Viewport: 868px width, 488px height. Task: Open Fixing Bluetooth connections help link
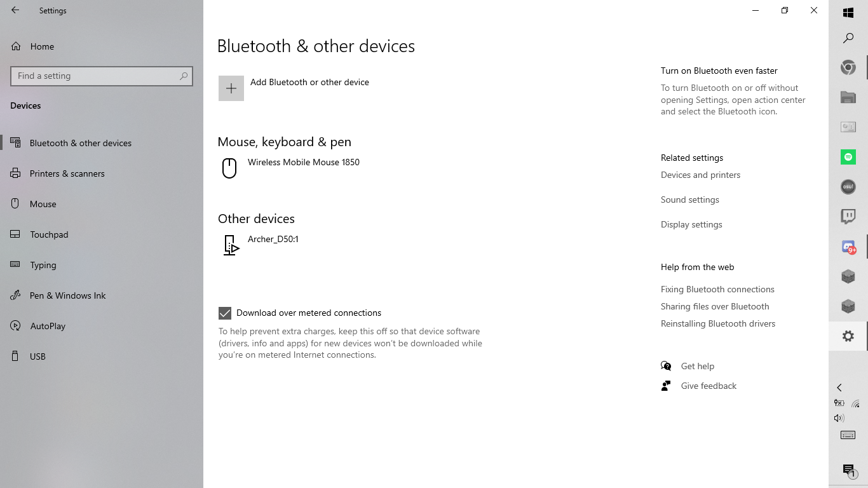point(717,289)
